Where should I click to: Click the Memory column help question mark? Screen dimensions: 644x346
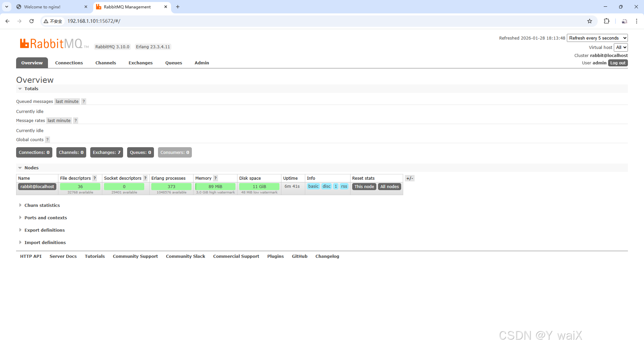click(215, 178)
